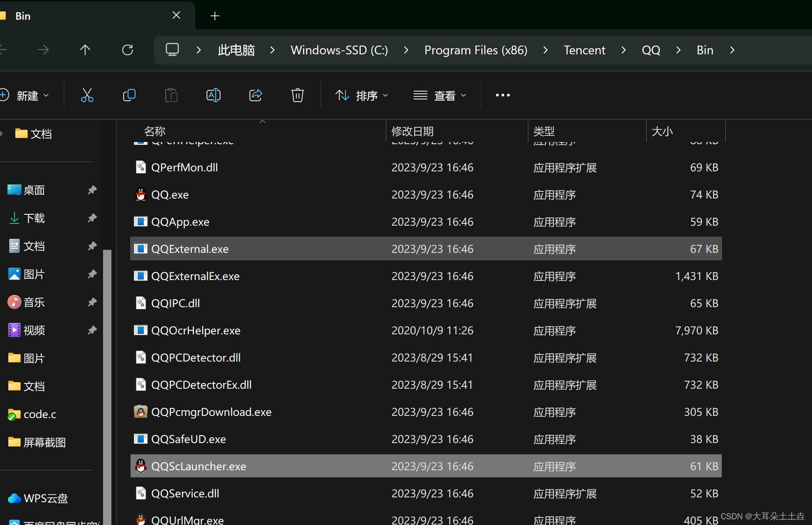This screenshot has width=812, height=525.
Task: Click the pin icon next to 下载
Action: (92, 218)
